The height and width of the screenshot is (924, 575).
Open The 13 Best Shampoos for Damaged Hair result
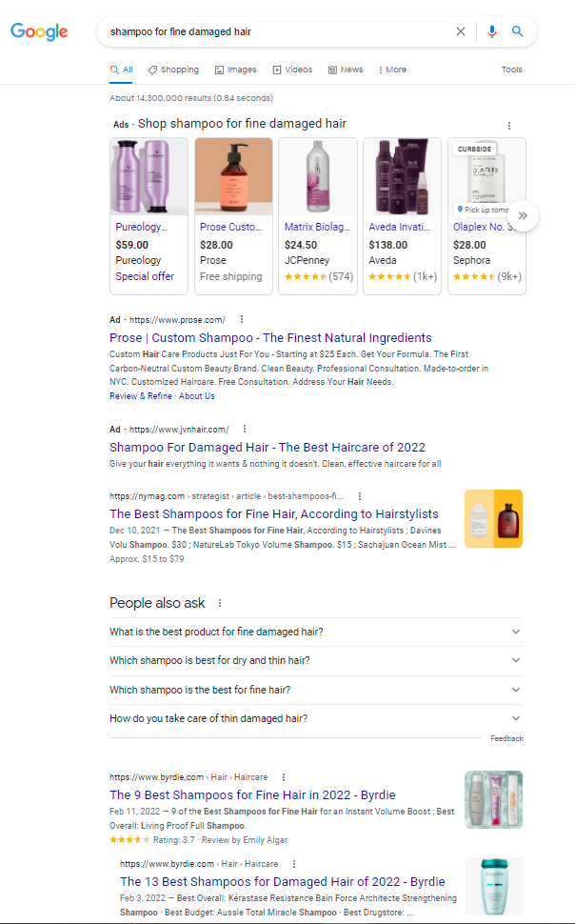(x=283, y=881)
